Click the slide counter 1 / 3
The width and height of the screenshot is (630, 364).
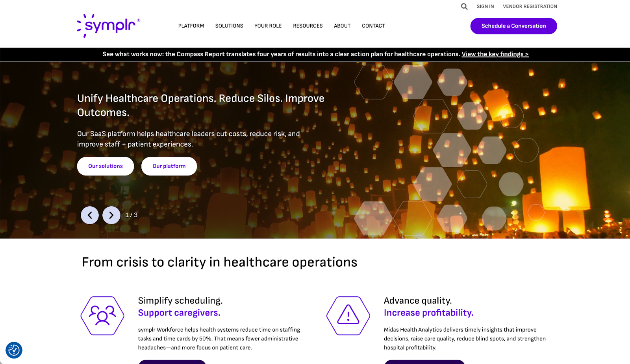[132, 215]
